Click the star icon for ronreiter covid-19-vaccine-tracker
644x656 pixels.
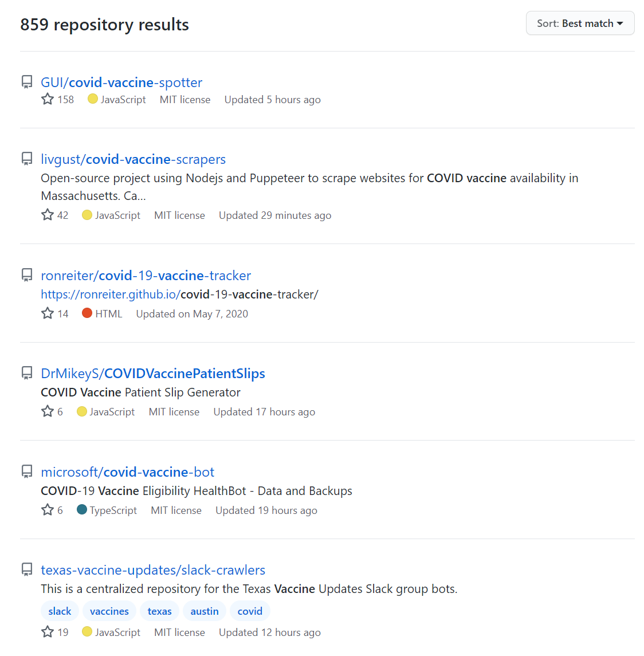click(x=48, y=313)
